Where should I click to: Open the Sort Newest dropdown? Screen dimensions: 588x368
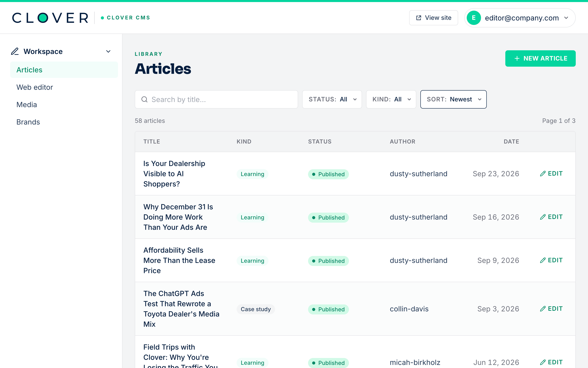pos(453,99)
